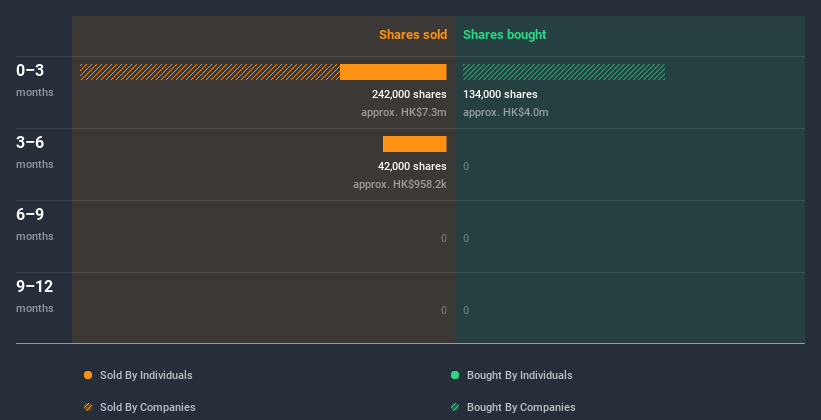Image resolution: width=821 pixels, height=420 pixels.
Task: Click the hatched Bought By Companies legend icon
Action: click(455, 407)
